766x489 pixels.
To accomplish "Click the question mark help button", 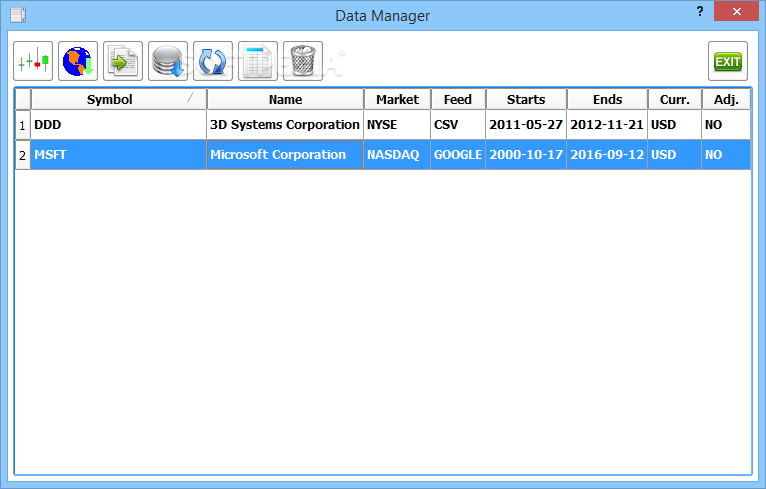I will point(700,11).
